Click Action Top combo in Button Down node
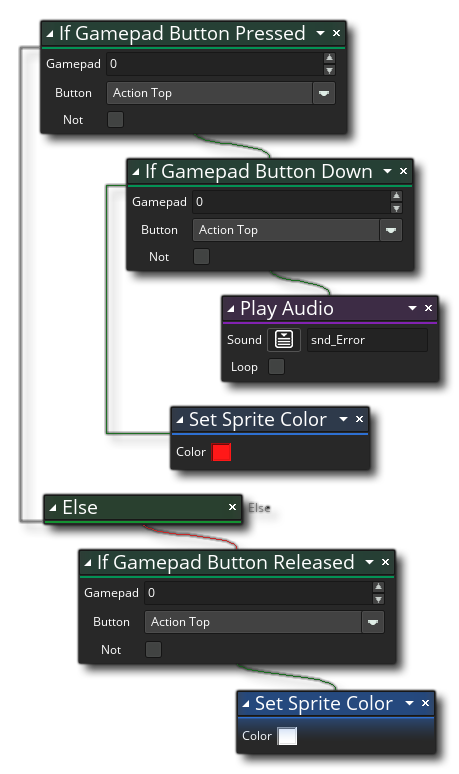Screen dimensions: 459x774 tap(286, 230)
